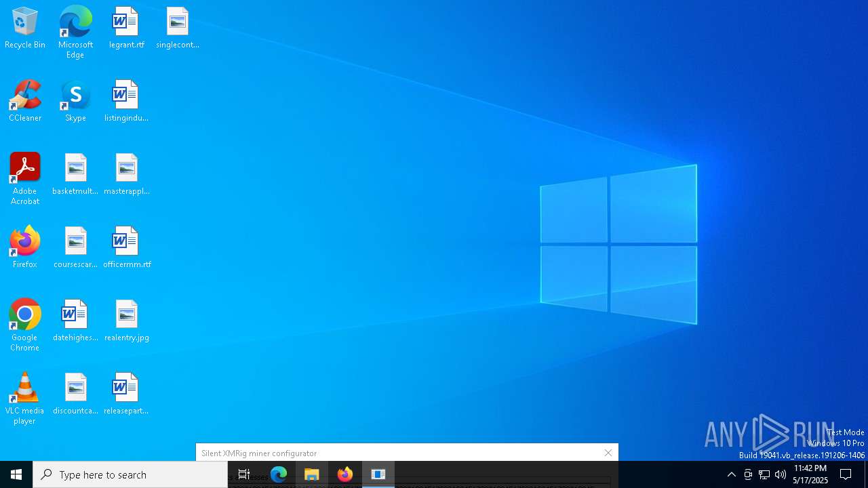
Task: Select masterappl... image file
Action: coord(126,175)
